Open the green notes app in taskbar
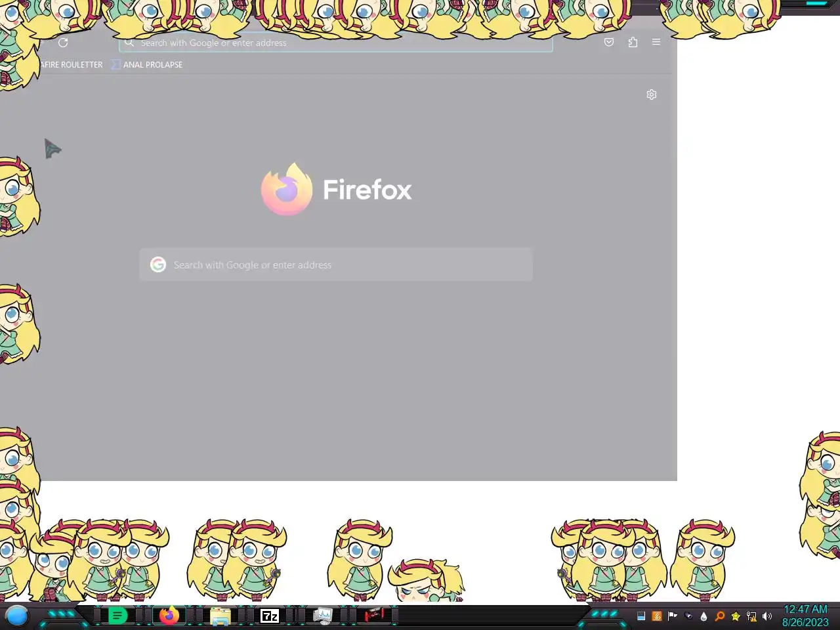The width and height of the screenshot is (840, 630). [x=117, y=616]
